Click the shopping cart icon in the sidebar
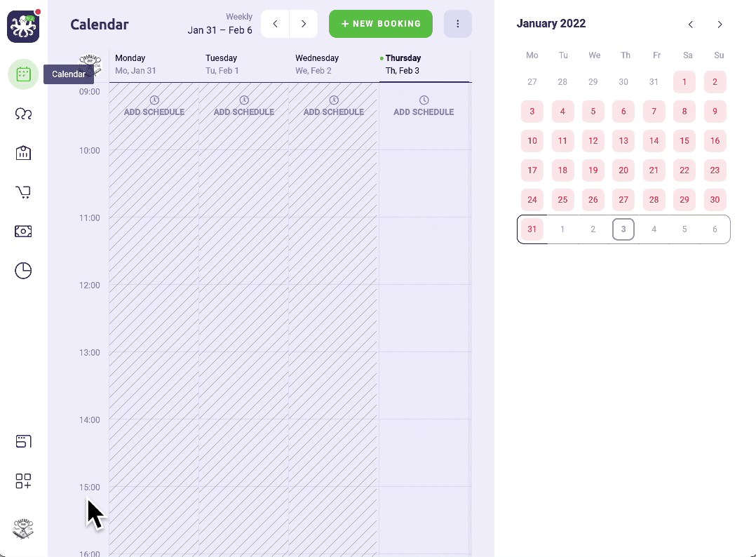The width and height of the screenshot is (756, 557). tap(23, 192)
